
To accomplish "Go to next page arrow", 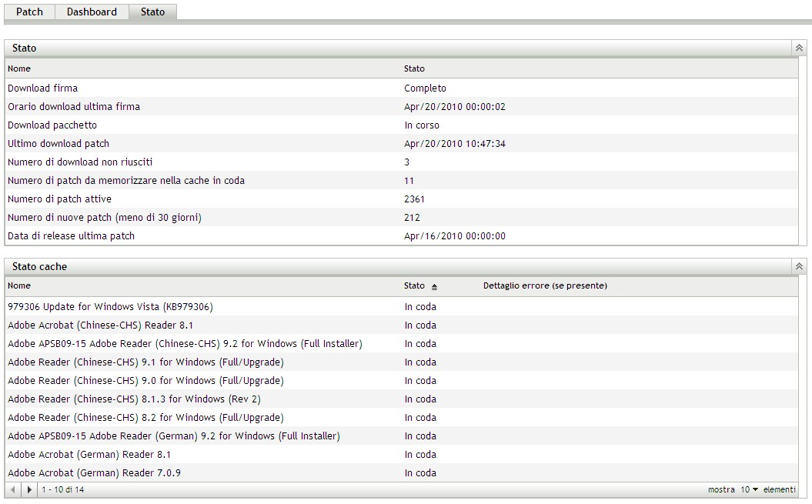I will click(29, 489).
